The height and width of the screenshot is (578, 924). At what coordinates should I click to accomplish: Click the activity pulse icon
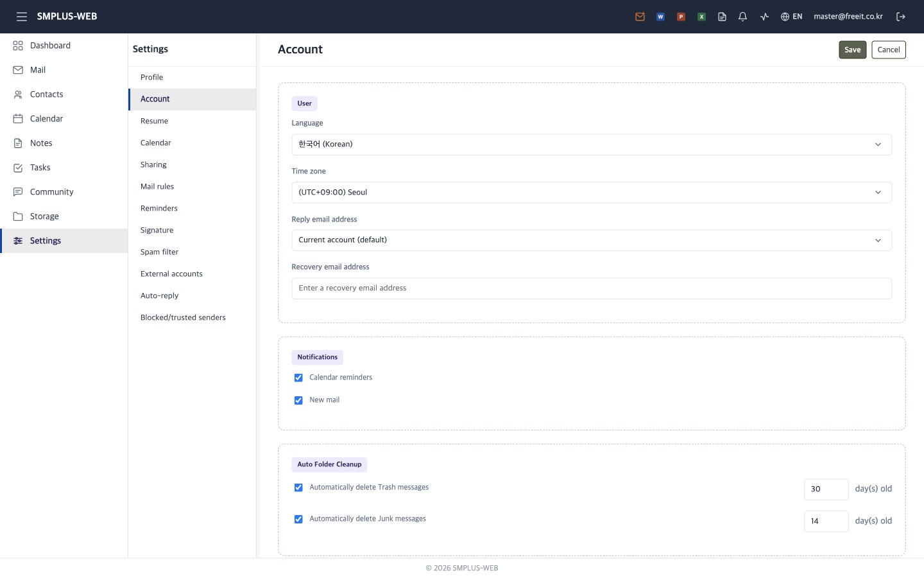[x=764, y=17]
